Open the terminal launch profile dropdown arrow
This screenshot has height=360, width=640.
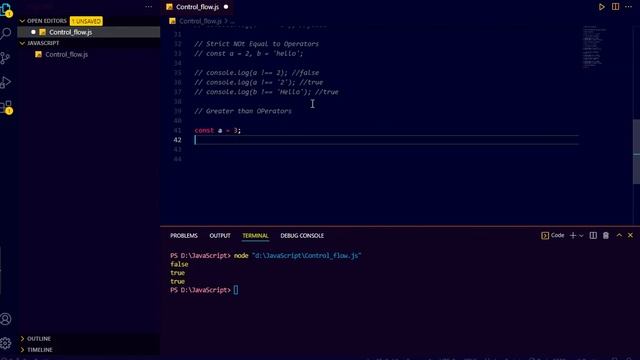(581, 236)
